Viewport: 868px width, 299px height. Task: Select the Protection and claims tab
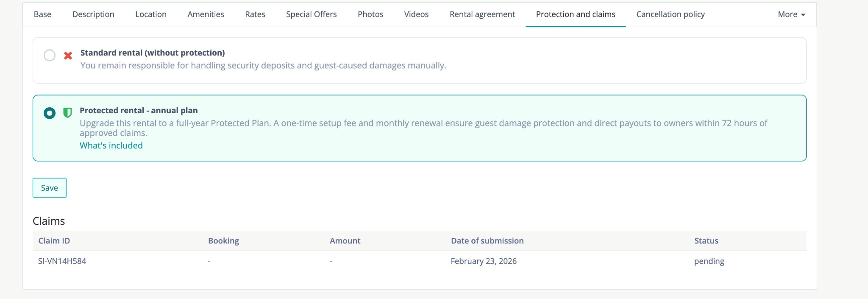(576, 14)
